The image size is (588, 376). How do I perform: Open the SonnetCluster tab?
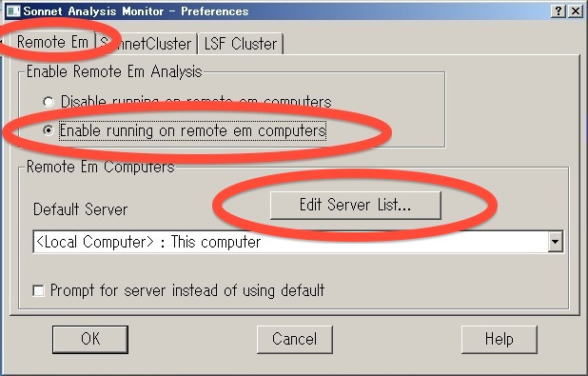(x=147, y=44)
